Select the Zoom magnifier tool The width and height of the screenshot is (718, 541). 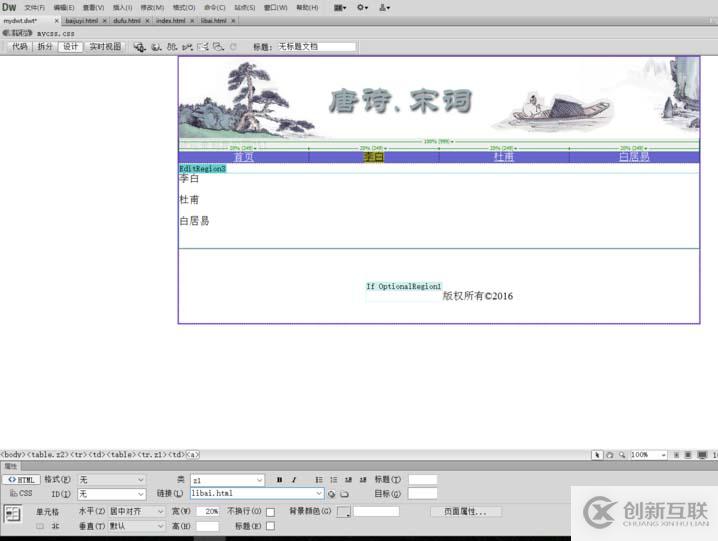pyautogui.click(x=622, y=455)
